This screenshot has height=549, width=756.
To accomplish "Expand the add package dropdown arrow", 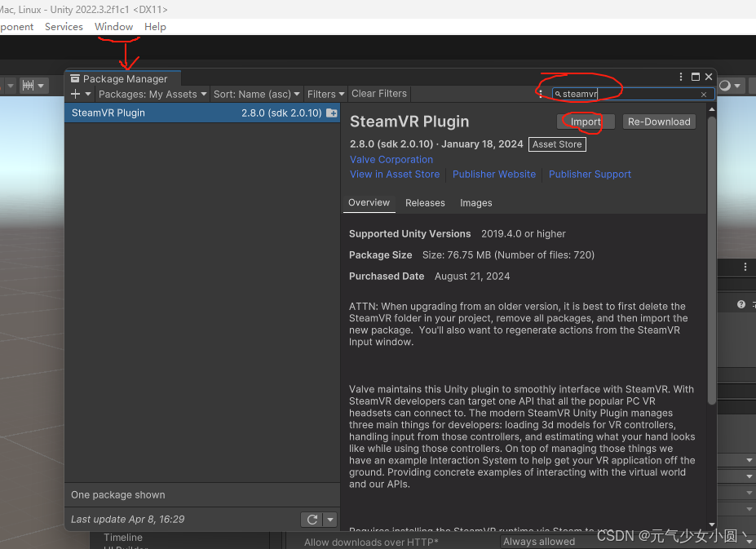I will [x=88, y=94].
